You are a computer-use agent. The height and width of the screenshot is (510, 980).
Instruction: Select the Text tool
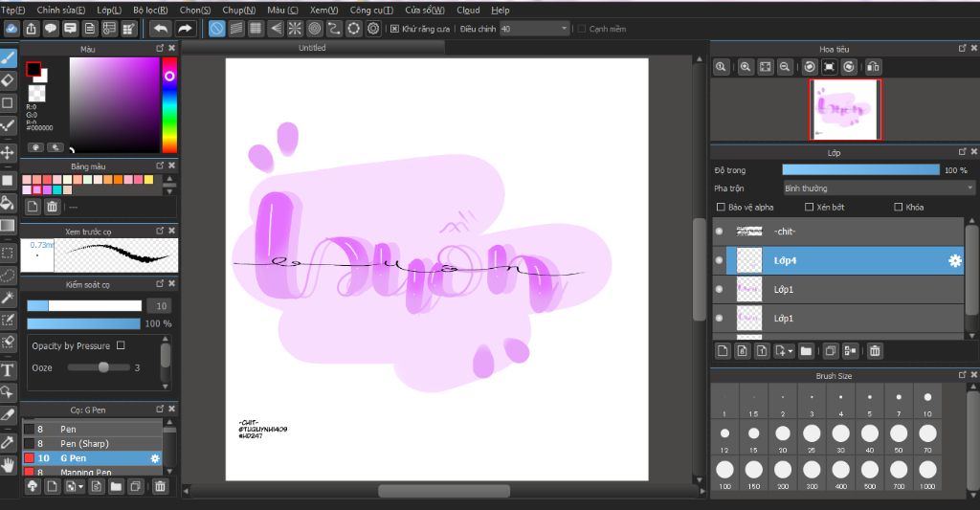point(8,370)
